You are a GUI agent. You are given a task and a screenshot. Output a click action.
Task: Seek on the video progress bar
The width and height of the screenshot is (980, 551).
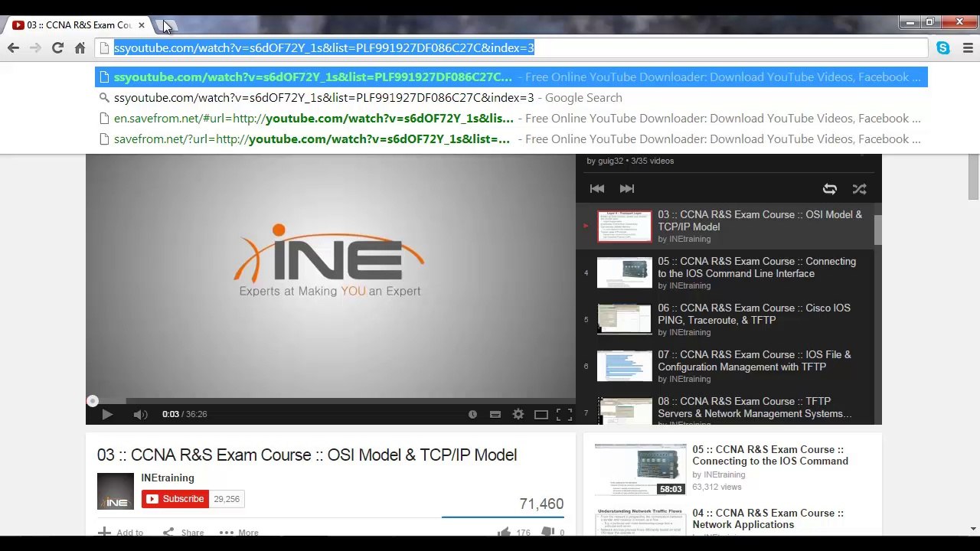[x=331, y=401]
